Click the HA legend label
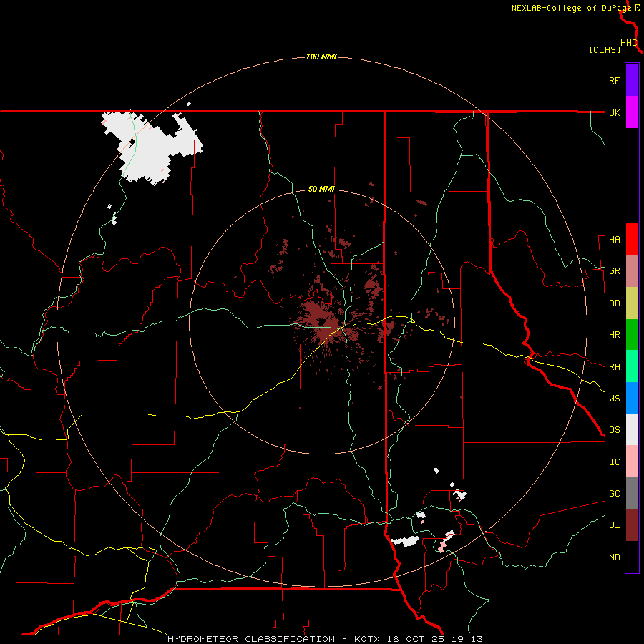The height and width of the screenshot is (644, 644). coord(615,240)
